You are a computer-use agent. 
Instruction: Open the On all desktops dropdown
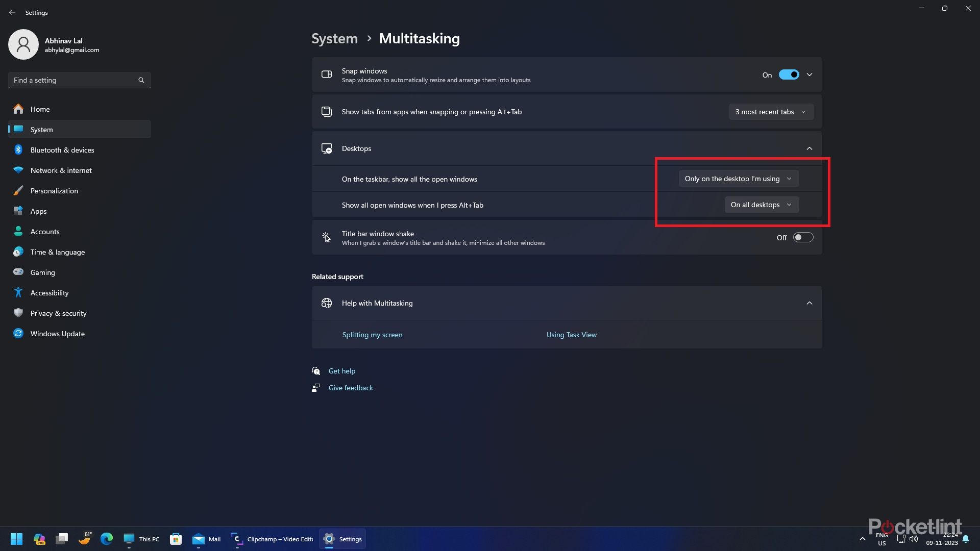[761, 205]
